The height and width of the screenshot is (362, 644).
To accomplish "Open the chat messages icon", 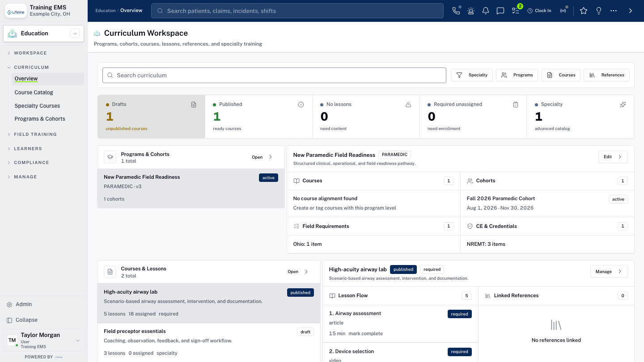I will click(x=500, y=11).
